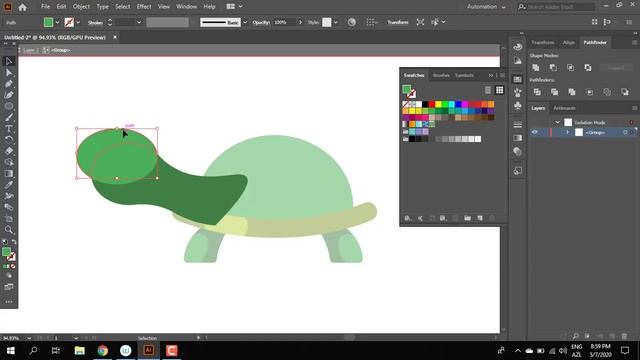Viewport: 640px width, 360px height.
Task: Select the Zoom tool
Action: pos(9,230)
